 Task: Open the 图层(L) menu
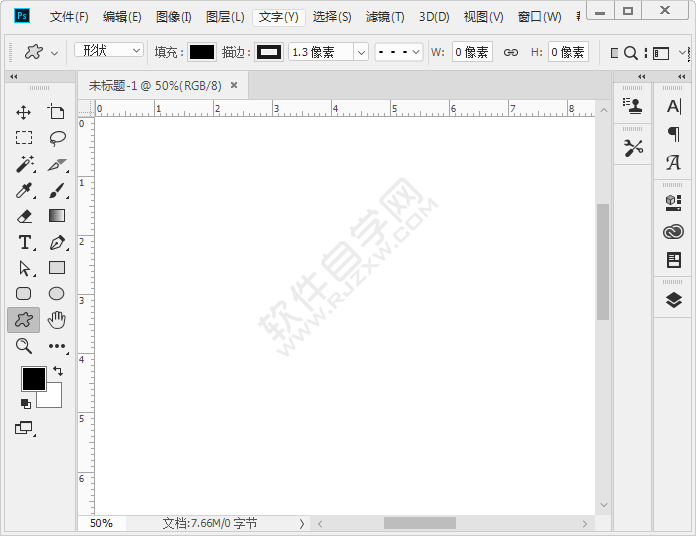[225, 17]
